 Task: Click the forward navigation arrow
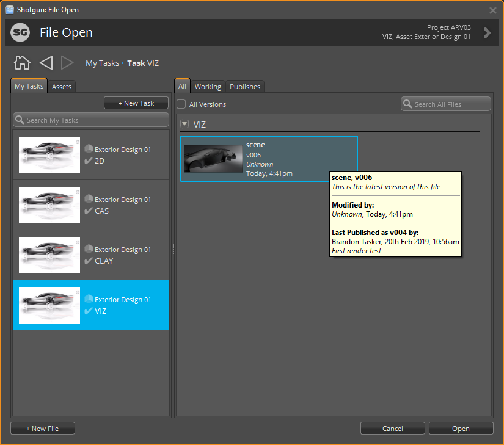(x=67, y=62)
